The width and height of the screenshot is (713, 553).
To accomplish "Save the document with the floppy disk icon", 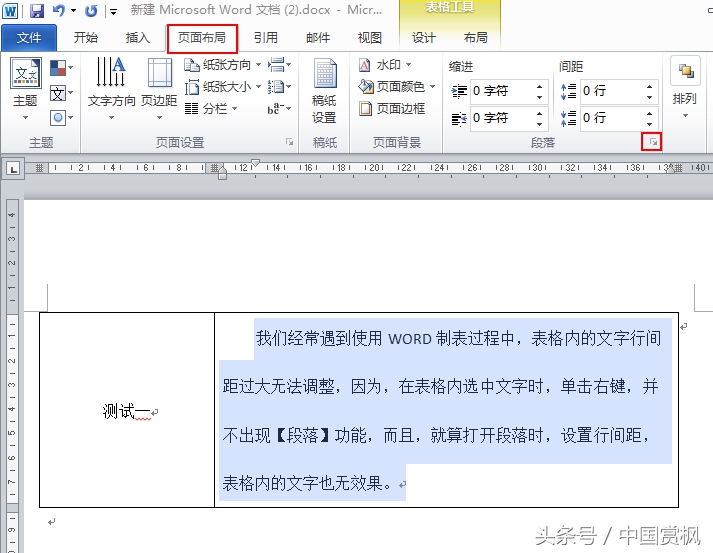I will (36, 10).
